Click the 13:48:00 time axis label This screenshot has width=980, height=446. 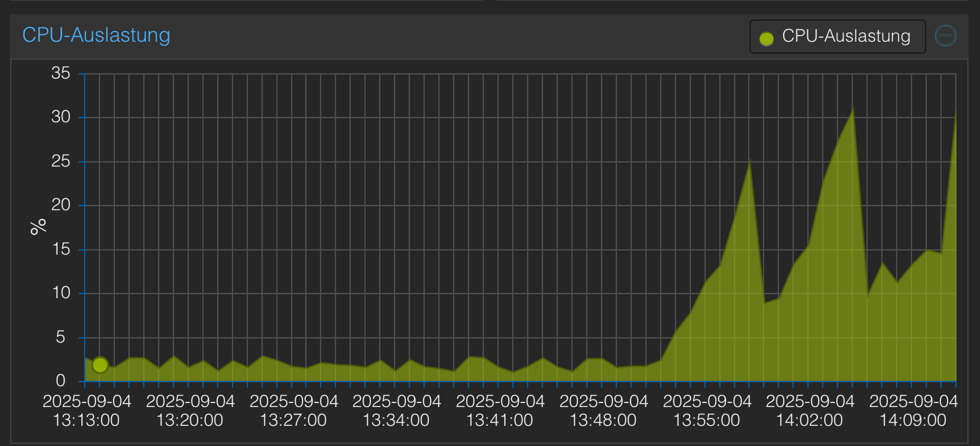tap(604, 411)
